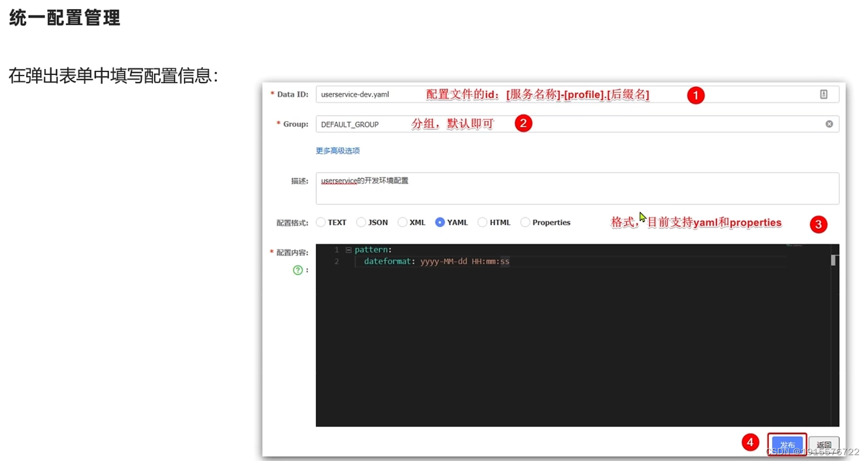Select the JSON configuration format

coord(361,222)
